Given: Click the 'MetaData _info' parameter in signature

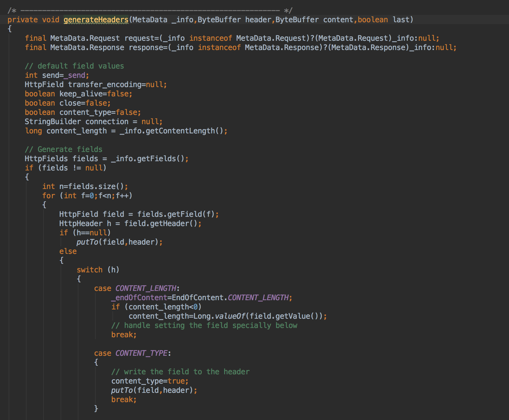Looking at the screenshot, I should click(x=163, y=20).
